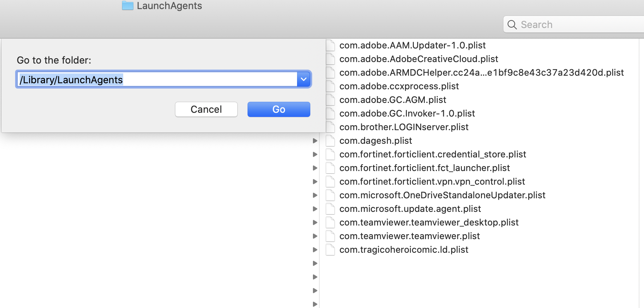644x308 pixels.
Task: Click the com.teamviewer.teamviewer.plist file icon
Action: 330,236
